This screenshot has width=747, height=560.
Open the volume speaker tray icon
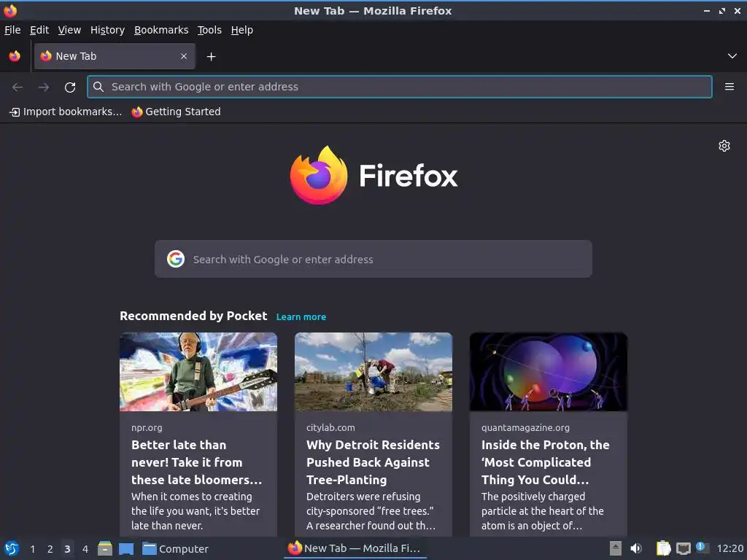click(636, 548)
